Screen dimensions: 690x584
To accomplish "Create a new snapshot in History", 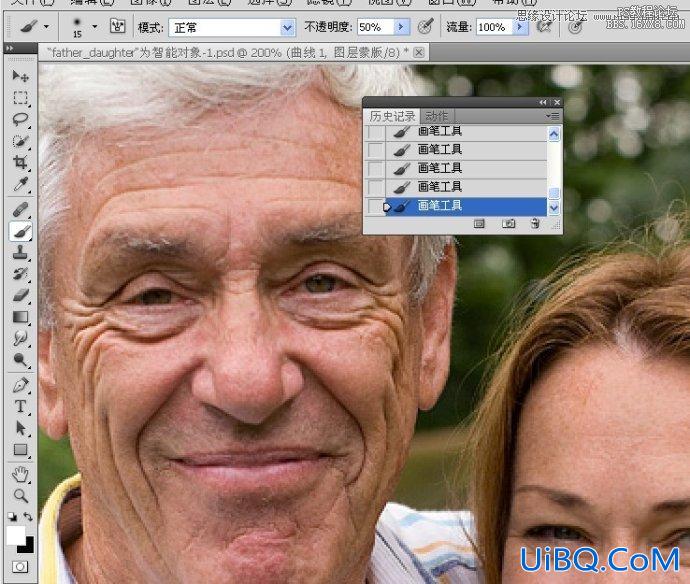I will [508, 224].
